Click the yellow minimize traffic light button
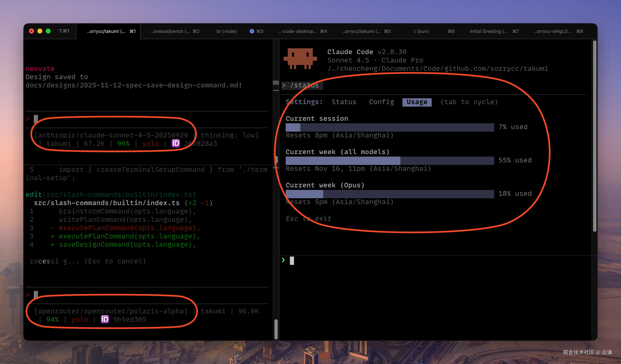621x364 pixels. pos(40,31)
